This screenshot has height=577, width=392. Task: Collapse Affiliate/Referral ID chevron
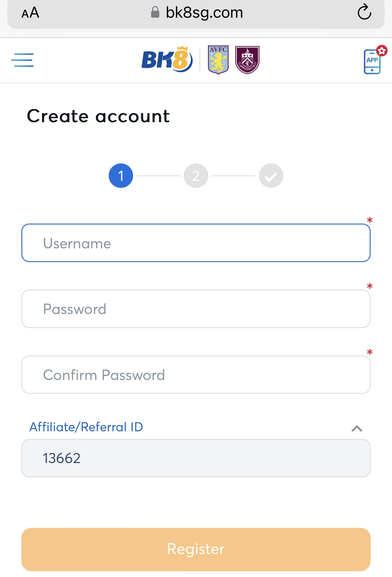(x=357, y=429)
